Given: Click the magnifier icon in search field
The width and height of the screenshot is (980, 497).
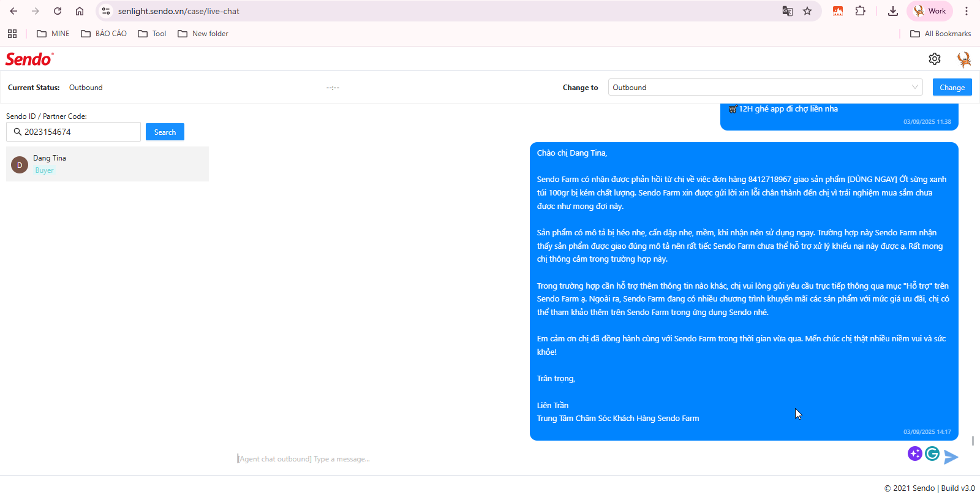Looking at the screenshot, I should pos(17,132).
